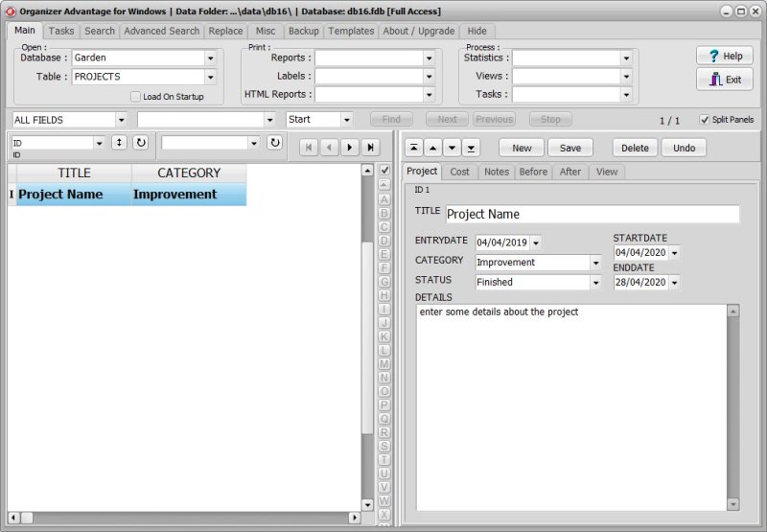Move down one record in the detail panel
The image size is (767, 532).
[452, 148]
